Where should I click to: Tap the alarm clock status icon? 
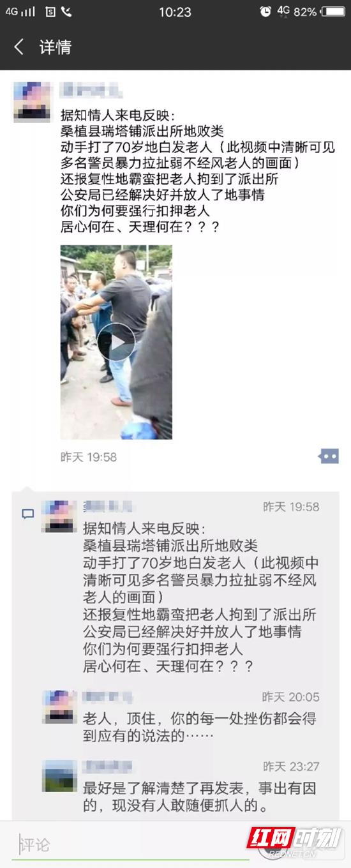point(265,11)
